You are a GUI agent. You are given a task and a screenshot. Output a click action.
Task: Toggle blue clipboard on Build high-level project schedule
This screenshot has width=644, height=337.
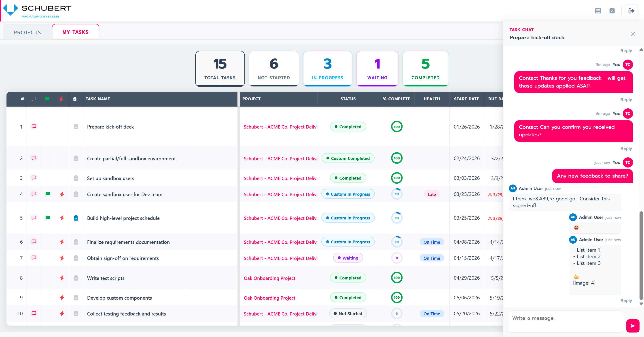click(76, 218)
